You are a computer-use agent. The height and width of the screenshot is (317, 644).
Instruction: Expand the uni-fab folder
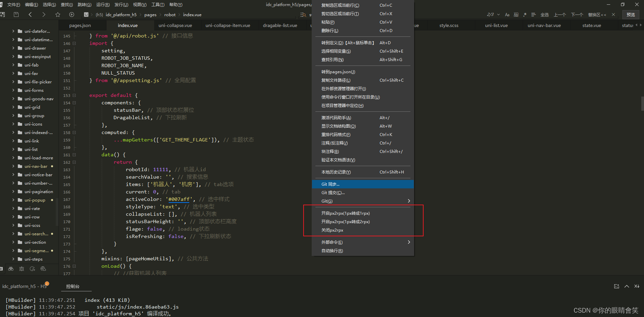13,65
